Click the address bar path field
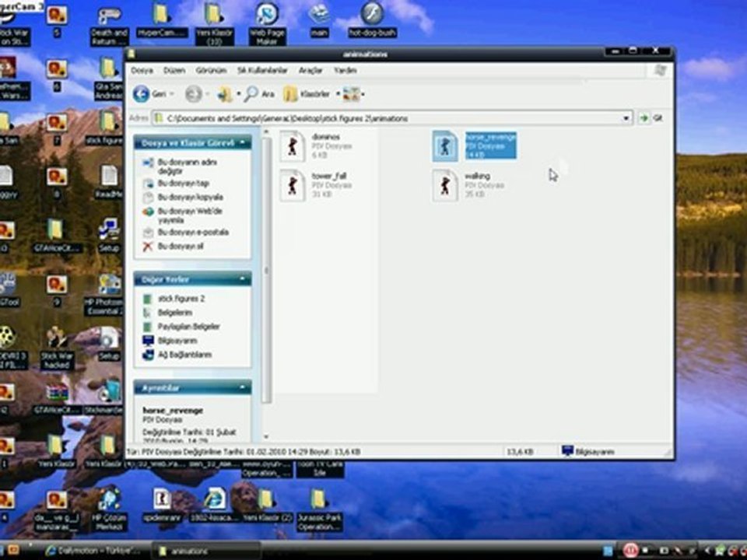Screen dimensions: 747x560 (x=391, y=118)
